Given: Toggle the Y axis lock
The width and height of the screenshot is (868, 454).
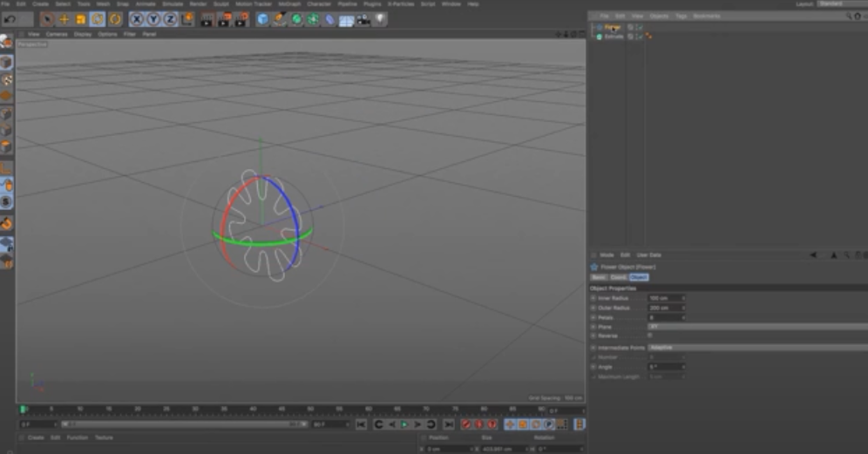Looking at the screenshot, I should 153,19.
